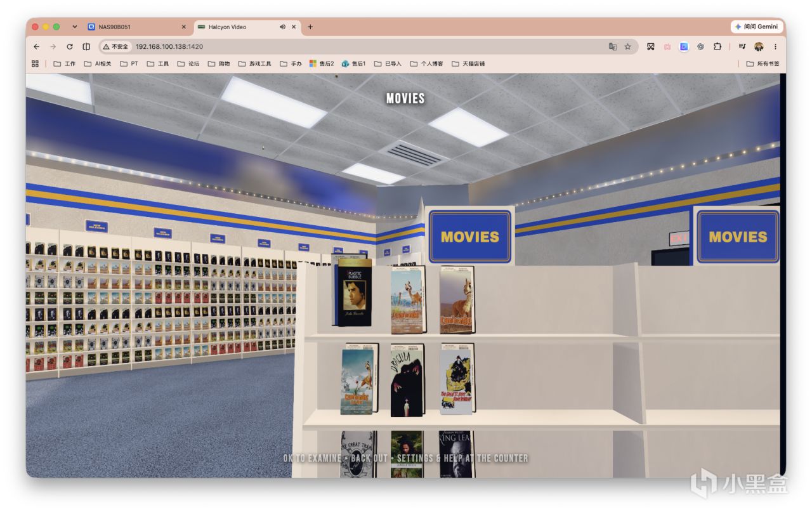Examine the Jungle Book tape
This screenshot has height=512, width=812.
tap(407, 454)
